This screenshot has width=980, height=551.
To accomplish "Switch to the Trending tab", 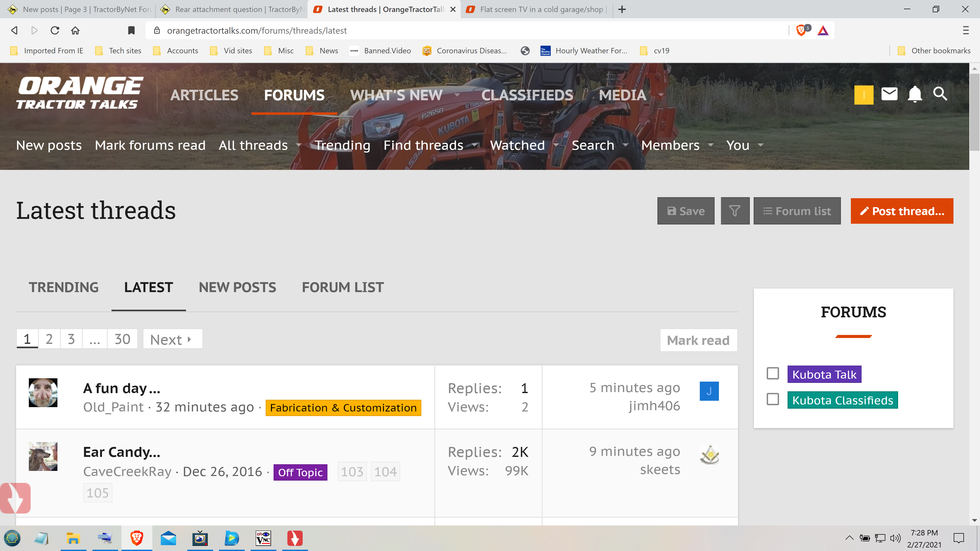I will click(64, 287).
